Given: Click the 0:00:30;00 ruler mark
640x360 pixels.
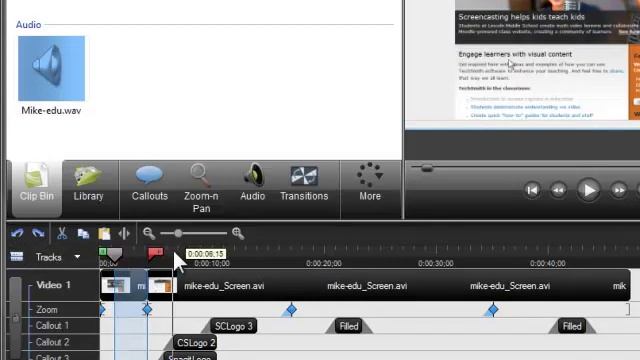Looking at the screenshot, I should (x=436, y=264).
